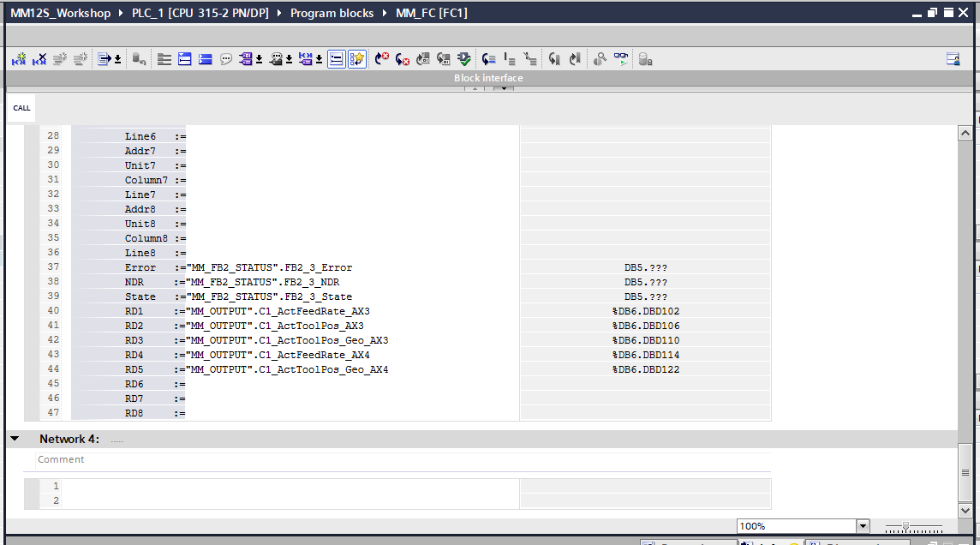Open the zoom level dropdown arrow
Image resolution: width=980 pixels, height=545 pixels.
[863, 526]
